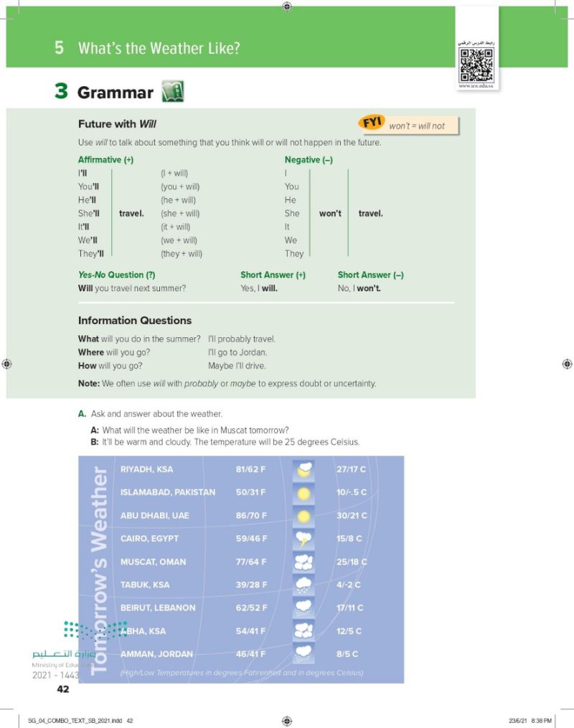Viewport: 574px width, 728px height.
Task: Click the "Short Answer (+)" header
Action: click(x=273, y=275)
